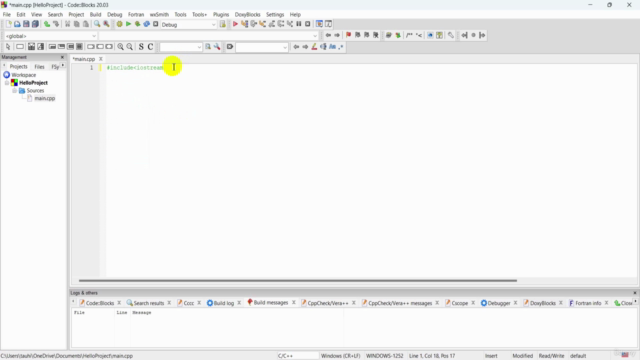Click the Save all files icon
Image resolution: width=640 pixels, height=360 pixels.
pos(36,24)
